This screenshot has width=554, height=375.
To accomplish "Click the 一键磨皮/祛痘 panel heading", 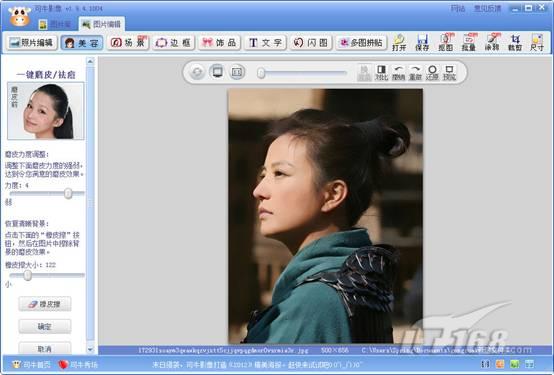I will [x=46, y=75].
